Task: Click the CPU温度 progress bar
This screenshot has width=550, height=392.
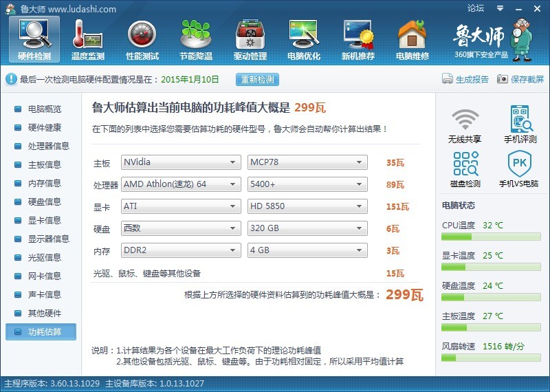Action: click(491, 237)
